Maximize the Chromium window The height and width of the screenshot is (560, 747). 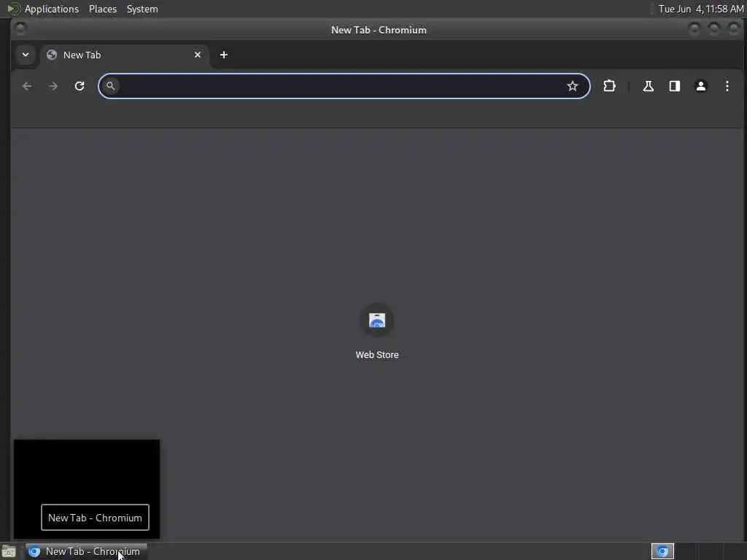point(713,29)
